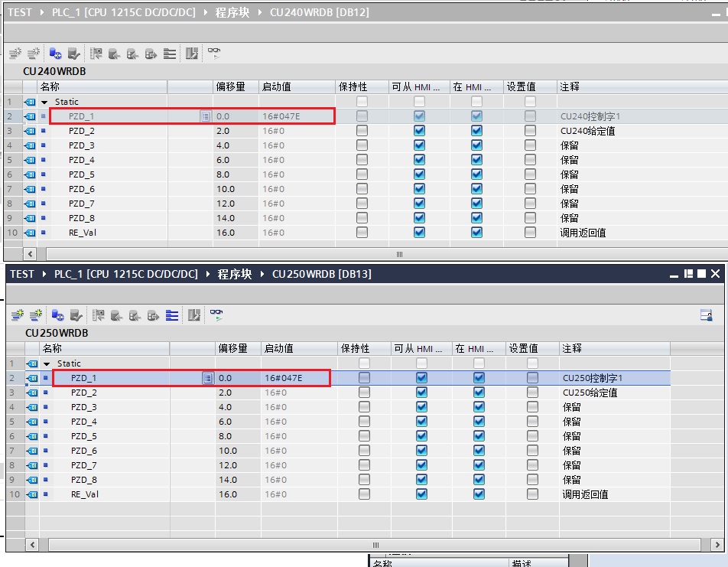Click horizontal scrollbar thumb in CU240WRDB window
This screenshot has height=567, width=728.
click(387, 254)
